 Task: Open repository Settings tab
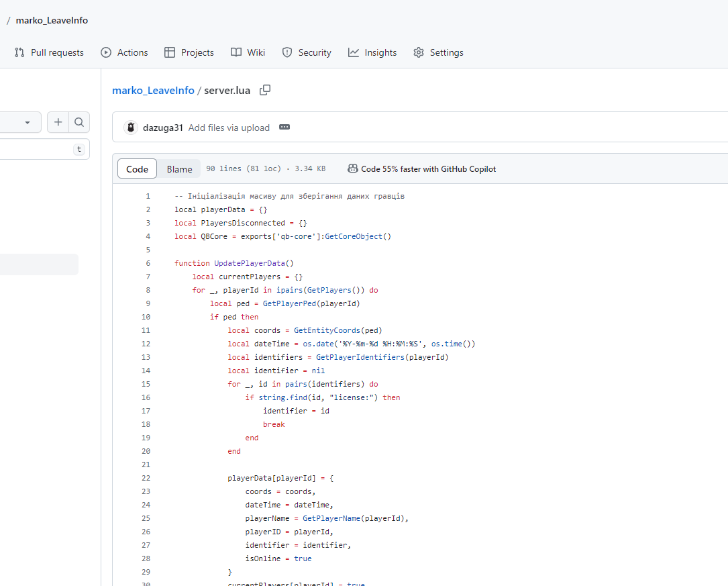click(x=438, y=52)
